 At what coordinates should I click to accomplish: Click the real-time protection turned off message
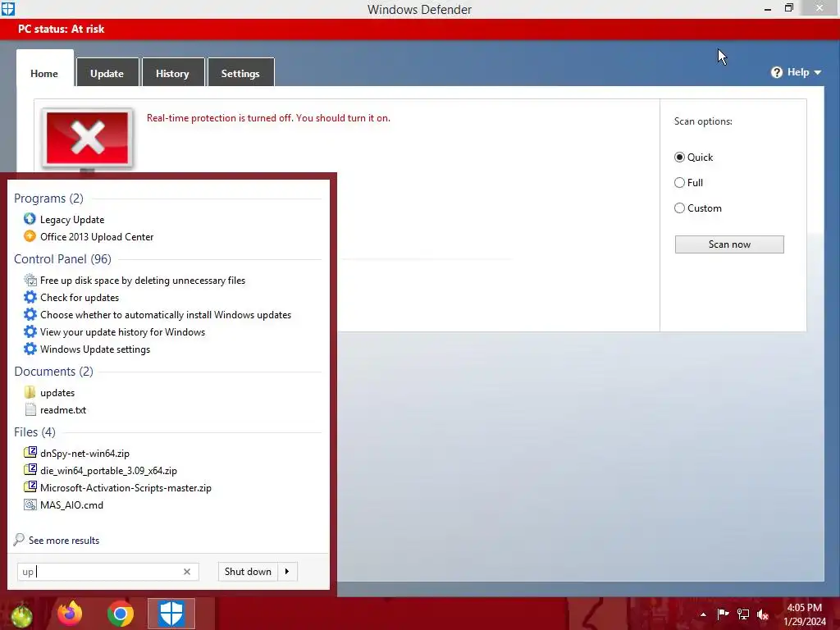click(268, 118)
